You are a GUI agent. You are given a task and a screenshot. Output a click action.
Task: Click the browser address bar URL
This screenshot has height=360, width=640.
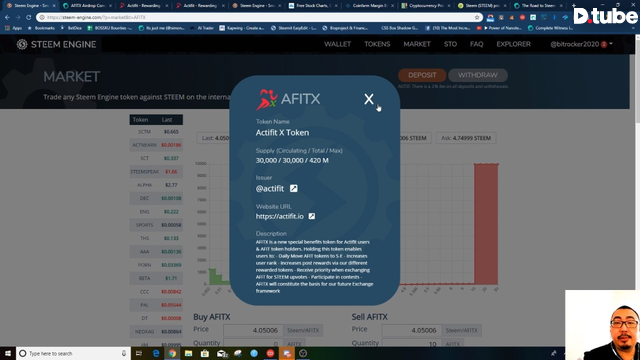(x=96, y=18)
